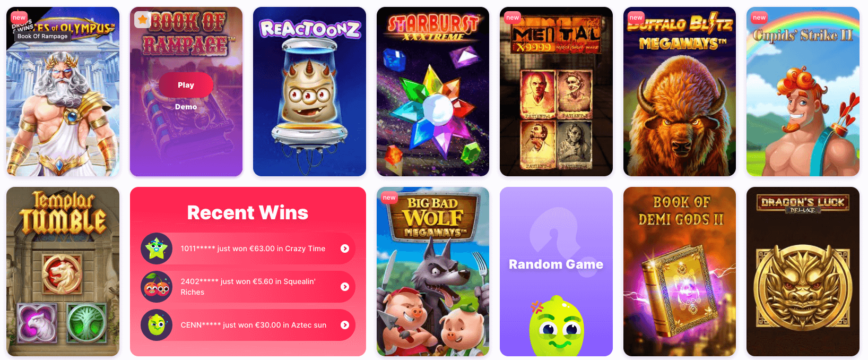Viewport: 868px width, 360px height.
Task: Launch Book of Rampage demo
Action: coord(186,107)
